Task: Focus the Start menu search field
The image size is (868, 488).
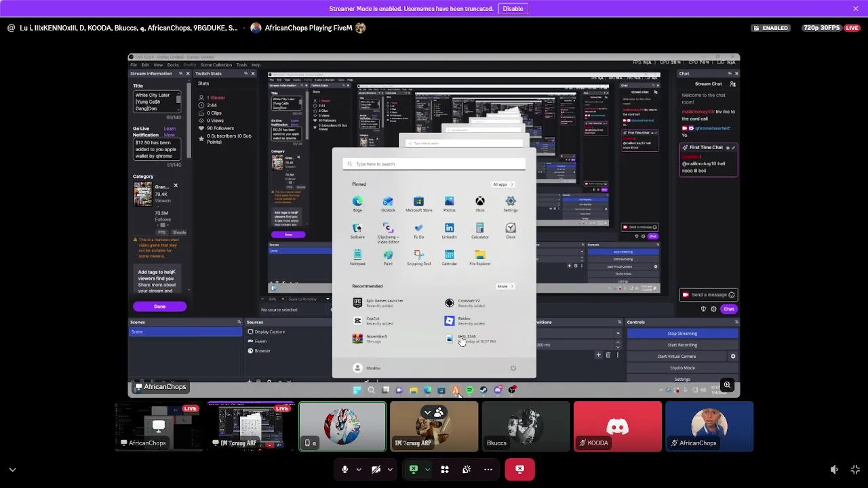Action: point(434,164)
